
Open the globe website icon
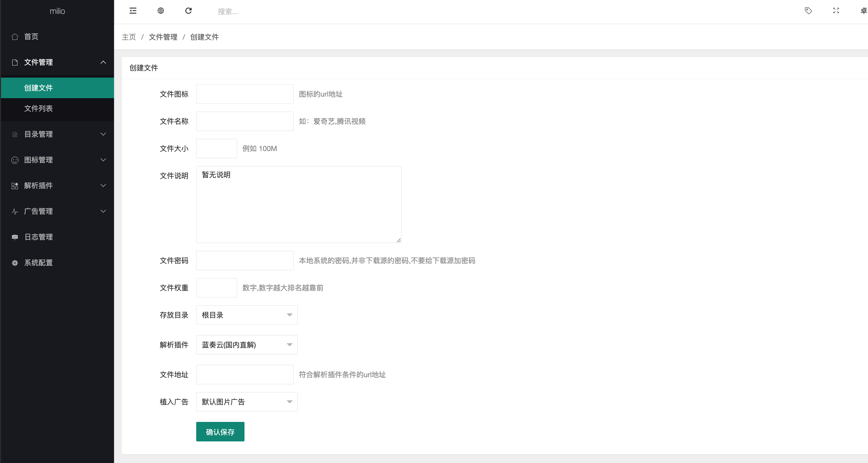(x=161, y=11)
